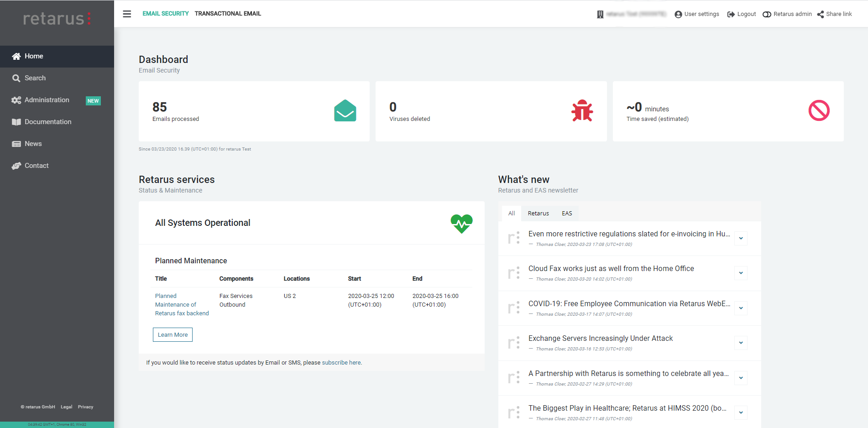This screenshot has height=428, width=868.
Task: Open the e-invoicing in Hungary headline
Action: click(x=629, y=234)
